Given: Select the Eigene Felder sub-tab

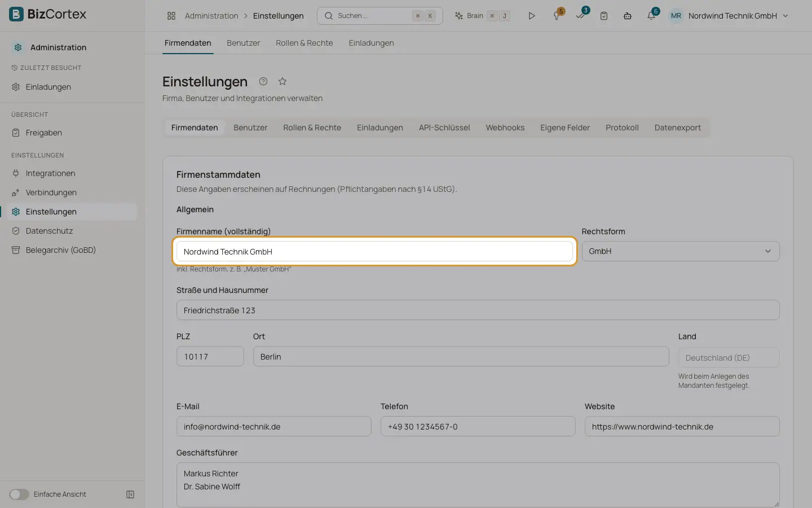Looking at the screenshot, I should click(565, 128).
